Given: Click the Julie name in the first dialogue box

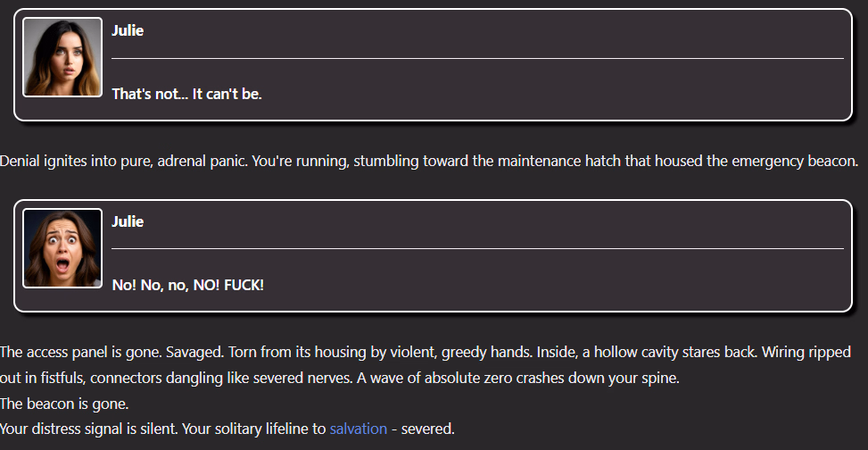Looking at the screenshot, I should pyautogui.click(x=128, y=30).
